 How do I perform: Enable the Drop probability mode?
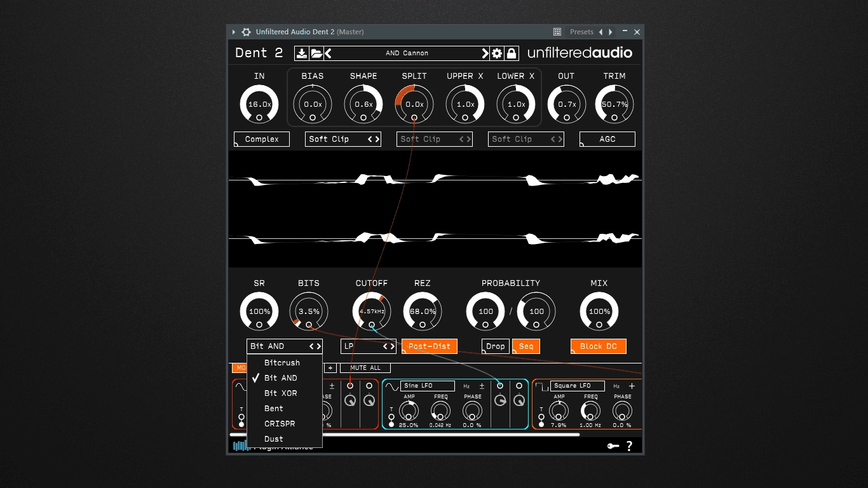click(496, 346)
